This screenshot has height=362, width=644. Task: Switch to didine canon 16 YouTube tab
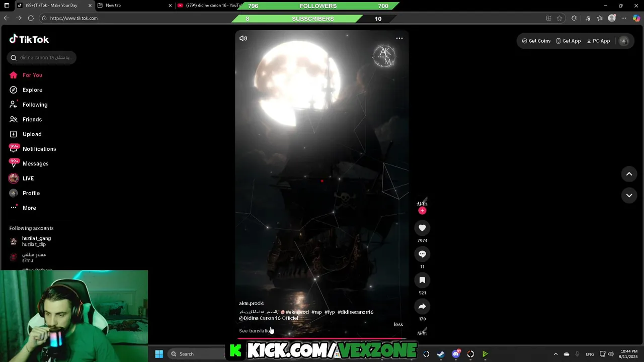click(210, 6)
